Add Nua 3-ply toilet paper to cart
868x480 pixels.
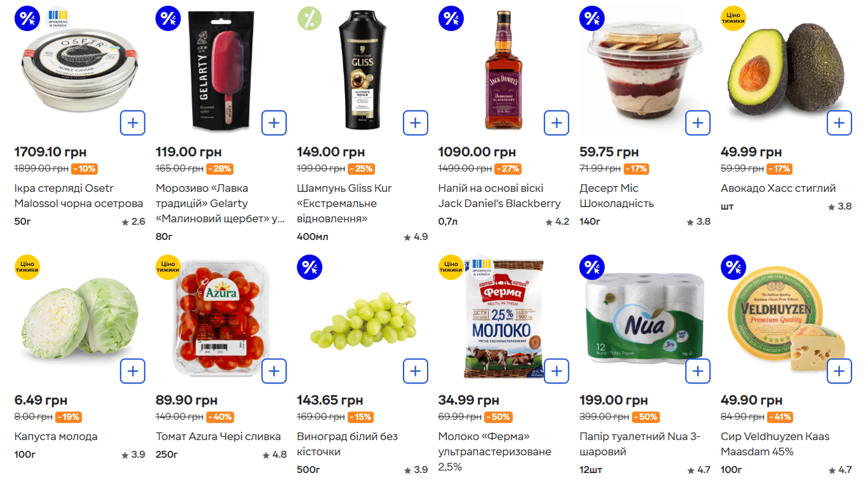point(698,371)
